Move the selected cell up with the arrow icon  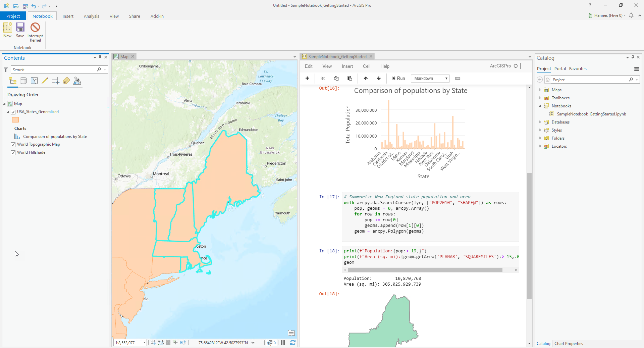(366, 79)
